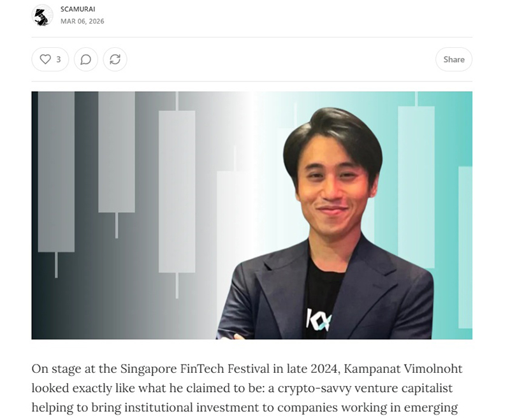Like the post with the heart icon

pyautogui.click(x=45, y=59)
